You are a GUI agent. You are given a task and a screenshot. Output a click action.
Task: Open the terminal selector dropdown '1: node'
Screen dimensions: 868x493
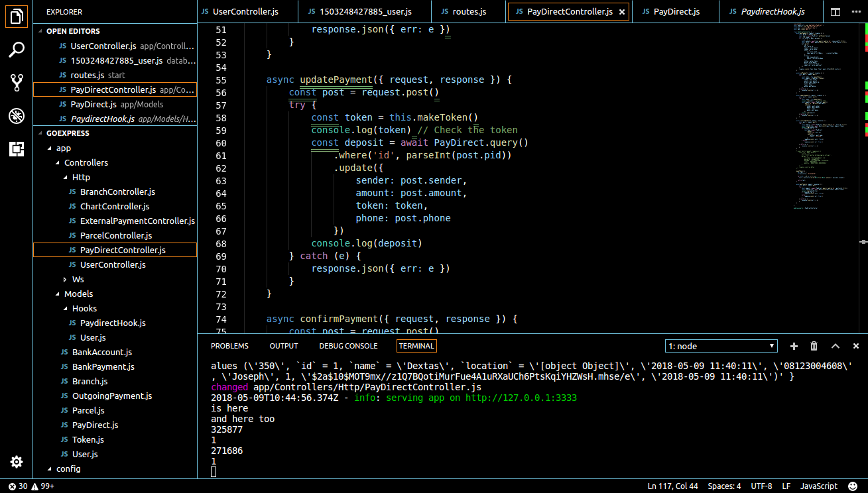[721, 346]
